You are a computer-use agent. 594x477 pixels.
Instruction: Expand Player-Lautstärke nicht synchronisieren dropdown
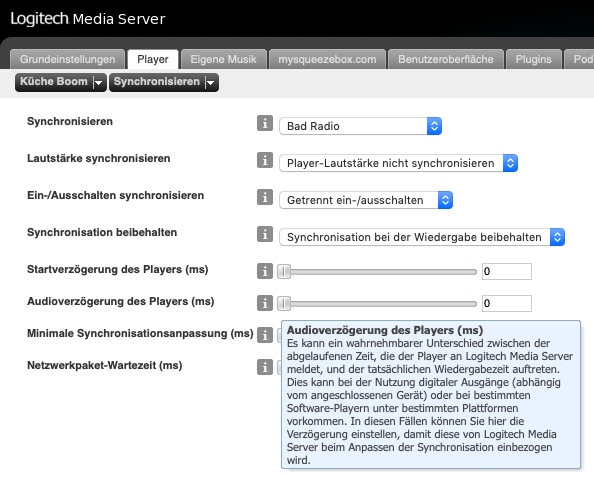point(399,163)
